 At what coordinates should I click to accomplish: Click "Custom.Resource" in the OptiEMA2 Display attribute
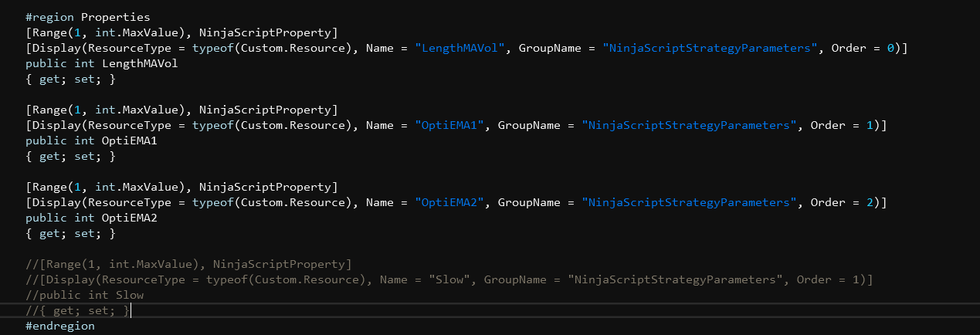[x=293, y=202]
